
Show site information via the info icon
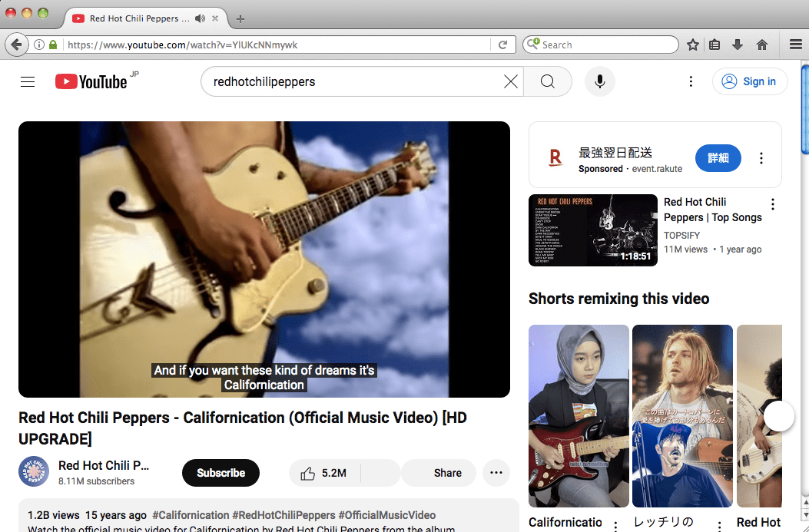(38, 45)
